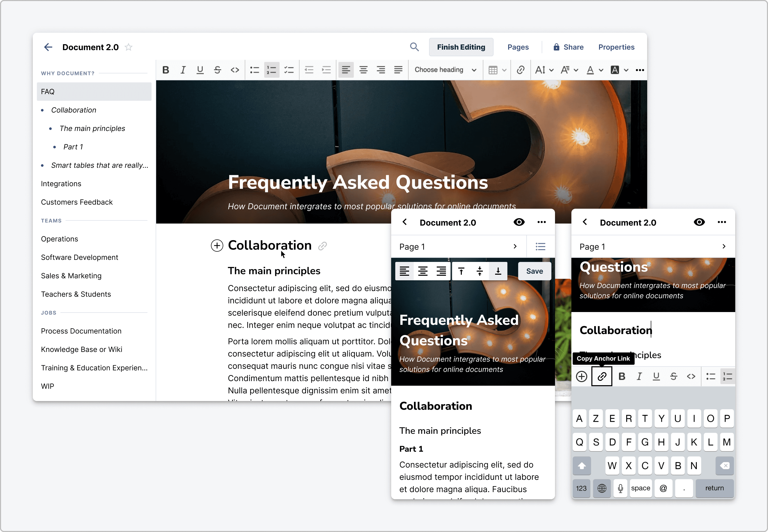Toggle align center in main toolbar

click(x=363, y=70)
